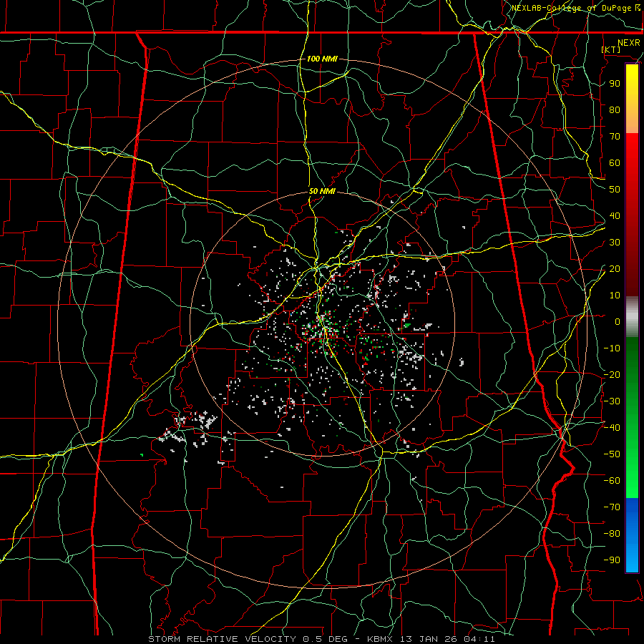Click the 40 value on the velocity scale
The width and height of the screenshot is (644, 644).
tap(615, 215)
